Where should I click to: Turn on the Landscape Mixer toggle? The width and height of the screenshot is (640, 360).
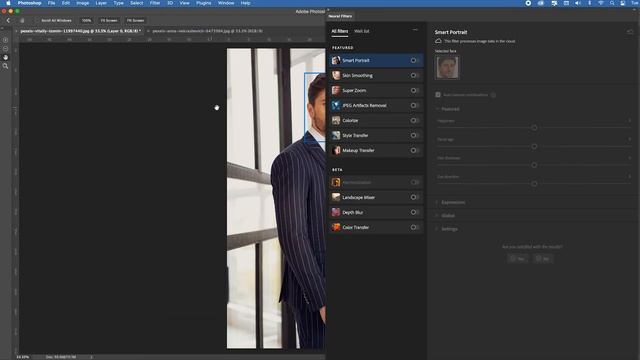click(x=415, y=198)
